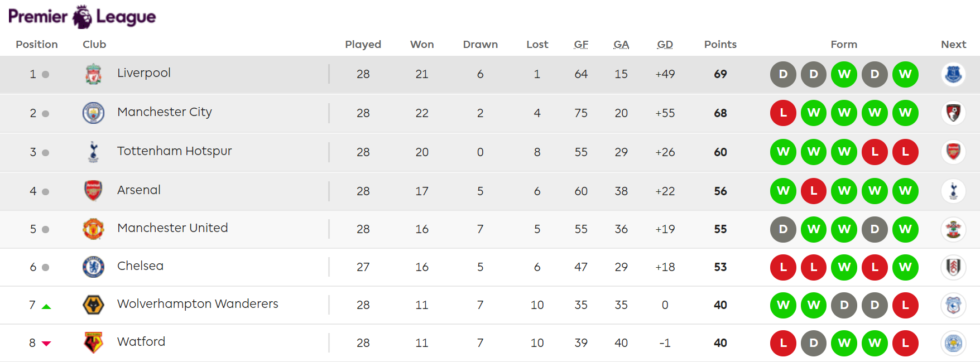The image size is (980, 362).
Task: Open the Manchester United club name link
Action: pos(172,228)
